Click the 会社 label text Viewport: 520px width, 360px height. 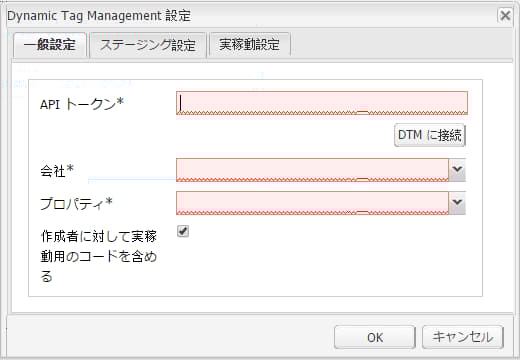[x=57, y=171]
